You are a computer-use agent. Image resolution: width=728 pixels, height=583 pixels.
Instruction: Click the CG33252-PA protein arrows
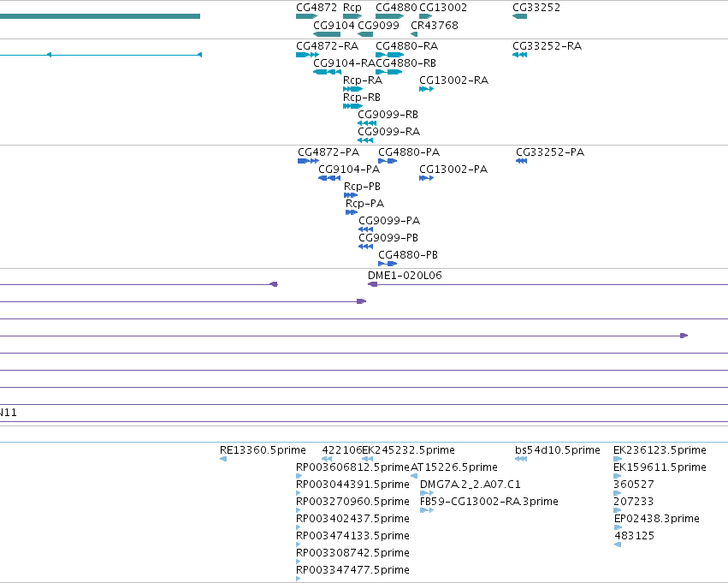tap(521, 161)
